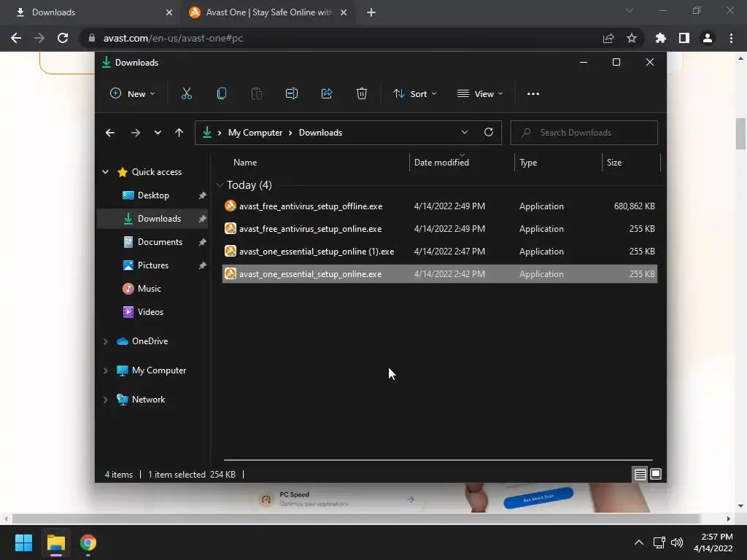Go forward in File Explorer navigation
This screenshot has width=747, height=560.
[135, 133]
